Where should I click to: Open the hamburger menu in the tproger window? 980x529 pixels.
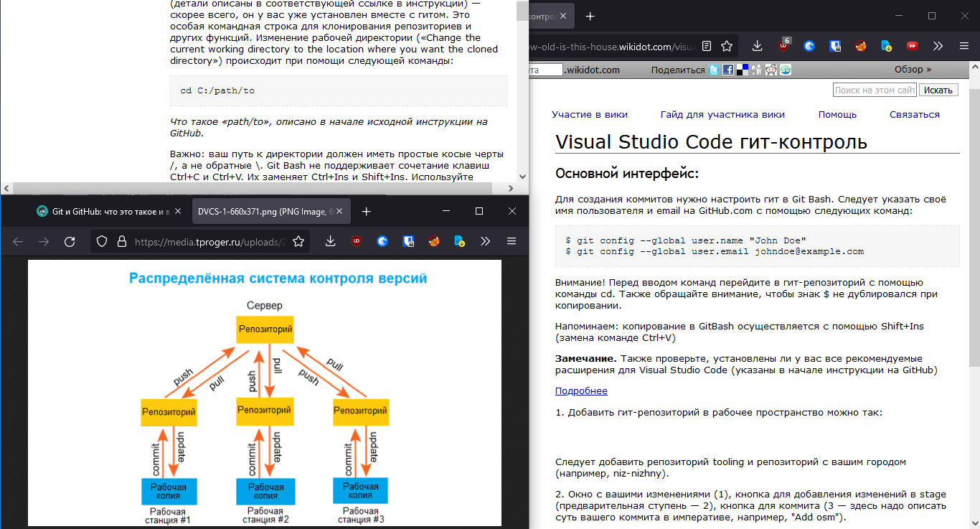511,242
